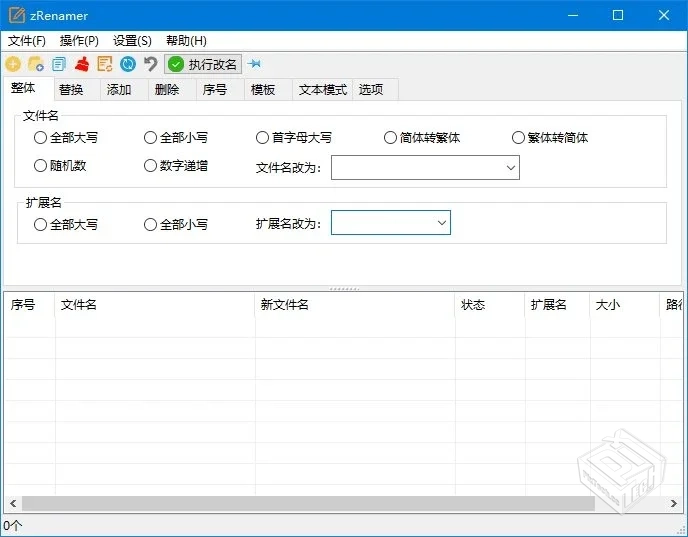
Task: Open the 帮助(H) menu
Action: click(186, 41)
